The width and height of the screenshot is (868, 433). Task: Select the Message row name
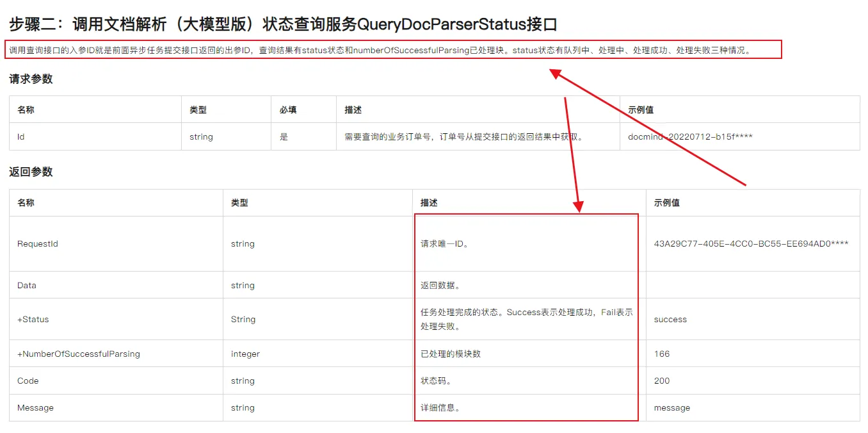(36, 407)
